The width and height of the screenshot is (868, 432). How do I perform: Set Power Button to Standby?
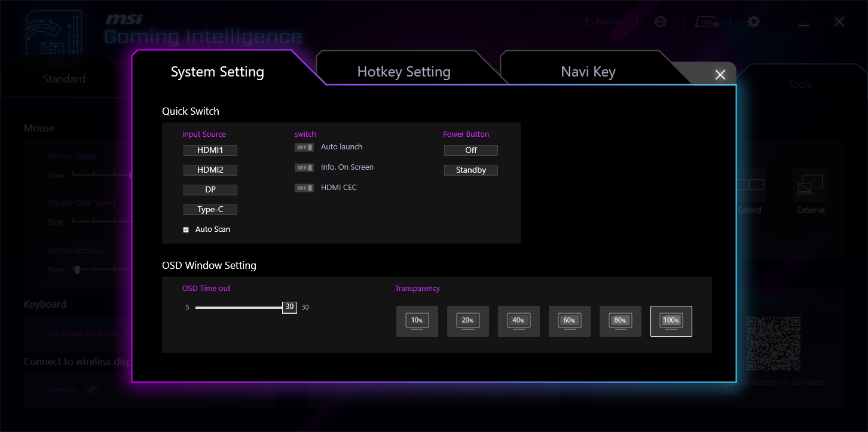click(471, 170)
